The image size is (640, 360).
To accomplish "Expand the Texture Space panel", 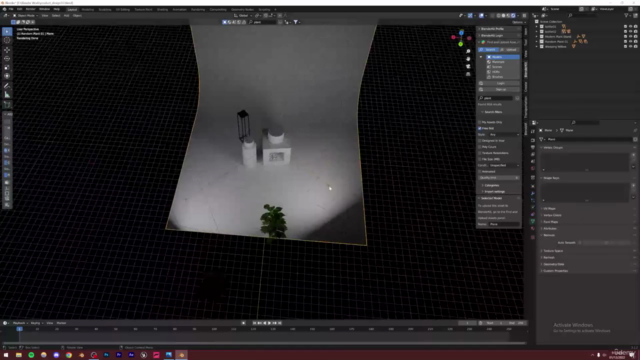I will point(552,251).
